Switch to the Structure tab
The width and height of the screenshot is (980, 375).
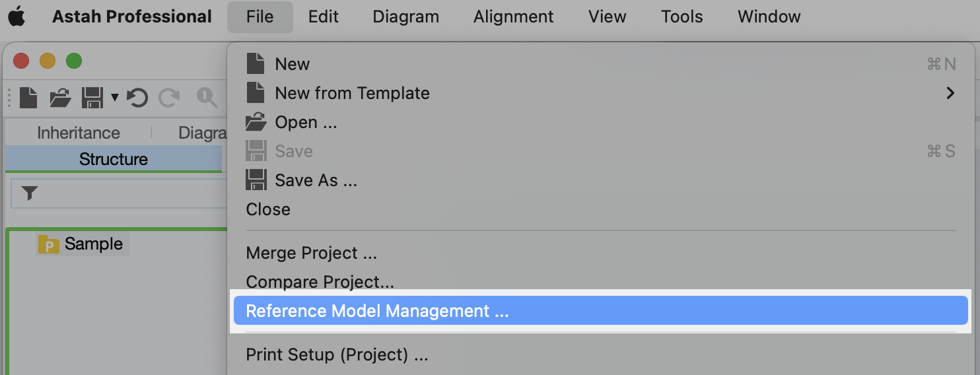pos(113,159)
